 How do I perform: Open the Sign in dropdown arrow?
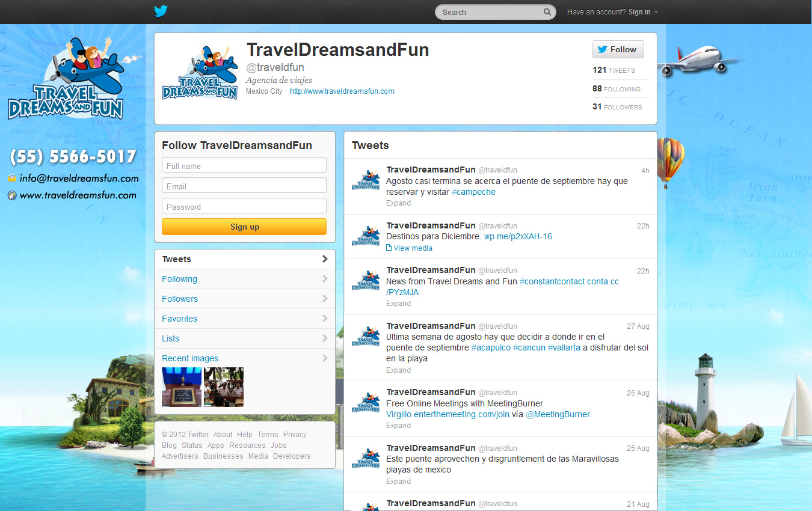pos(656,12)
